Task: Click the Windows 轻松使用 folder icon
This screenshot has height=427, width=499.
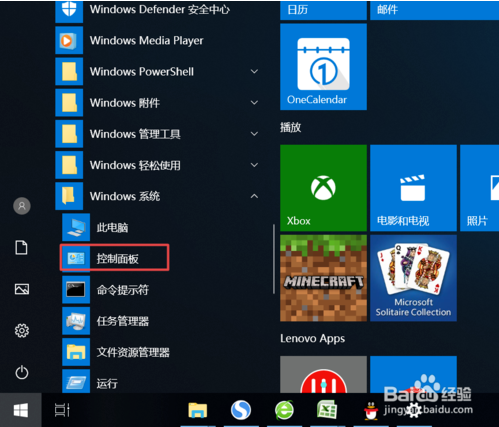Action: pyautogui.click(x=69, y=165)
